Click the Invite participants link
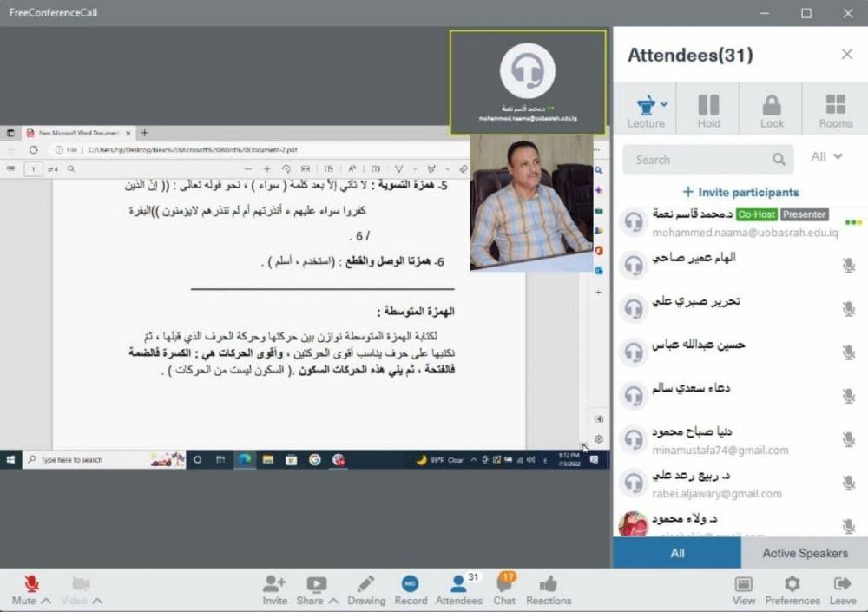This screenshot has width=868, height=612. click(x=740, y=192)
